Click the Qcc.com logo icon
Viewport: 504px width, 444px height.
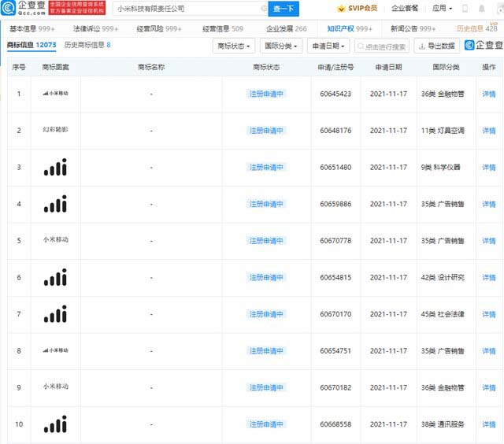[x=8, y=8]
